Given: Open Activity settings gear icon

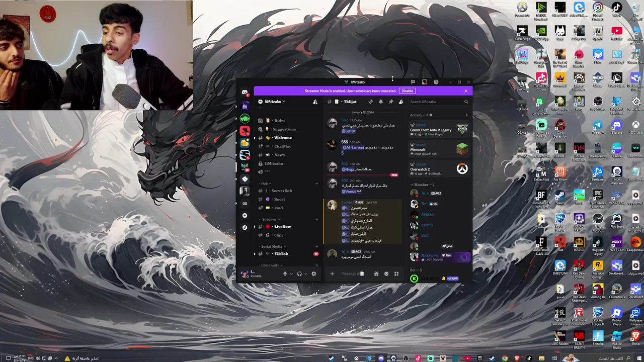Looking at the screenshot, I should [431, 115].
